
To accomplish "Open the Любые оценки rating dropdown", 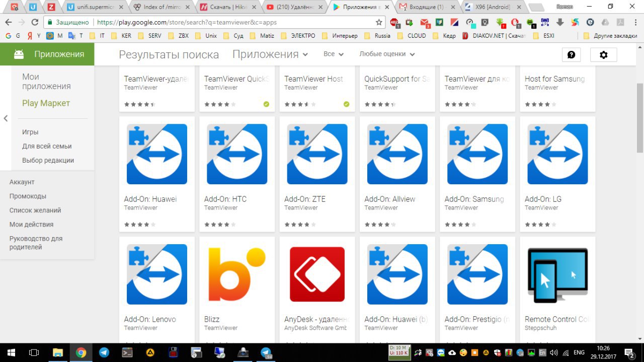I will coord(387,54).
